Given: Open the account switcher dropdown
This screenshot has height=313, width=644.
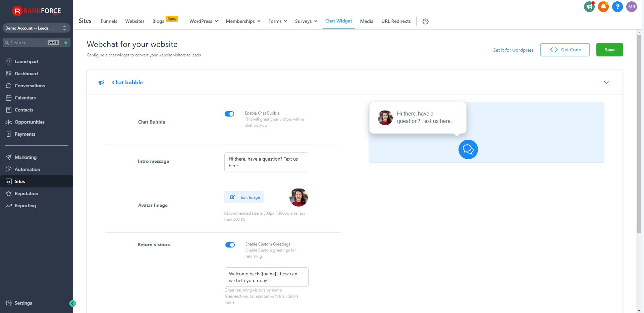Looking at the screenshot, I should coord(36,28).
